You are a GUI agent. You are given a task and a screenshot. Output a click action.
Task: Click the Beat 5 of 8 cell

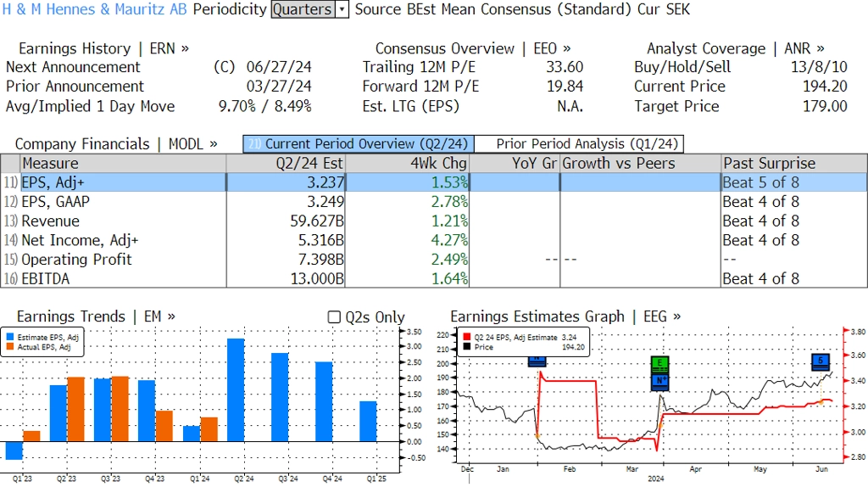tap(761, 182)
